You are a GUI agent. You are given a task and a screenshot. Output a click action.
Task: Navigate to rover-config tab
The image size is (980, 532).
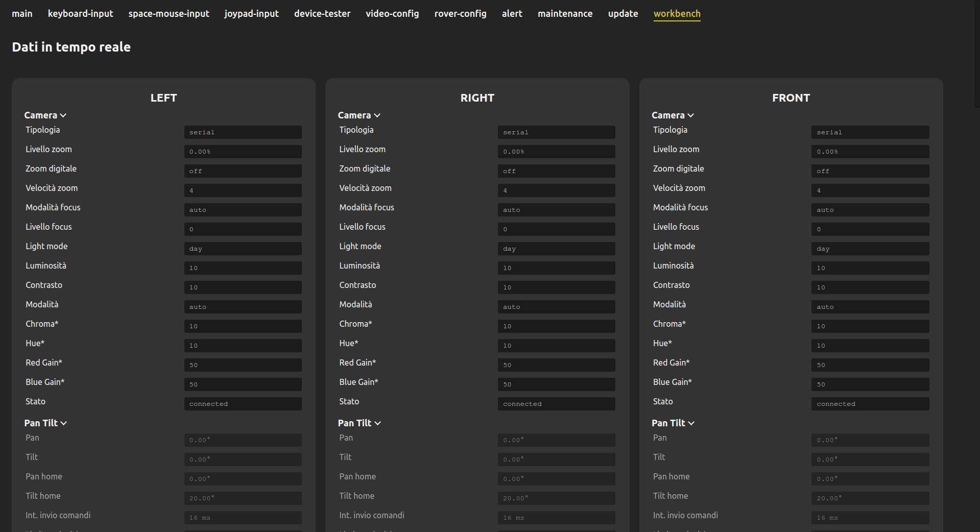(x=460, y=14)
